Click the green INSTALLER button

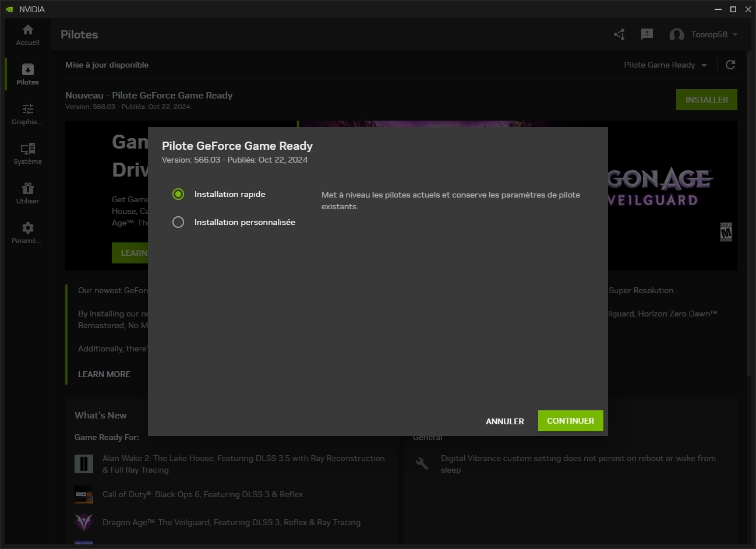click(706, 100)
